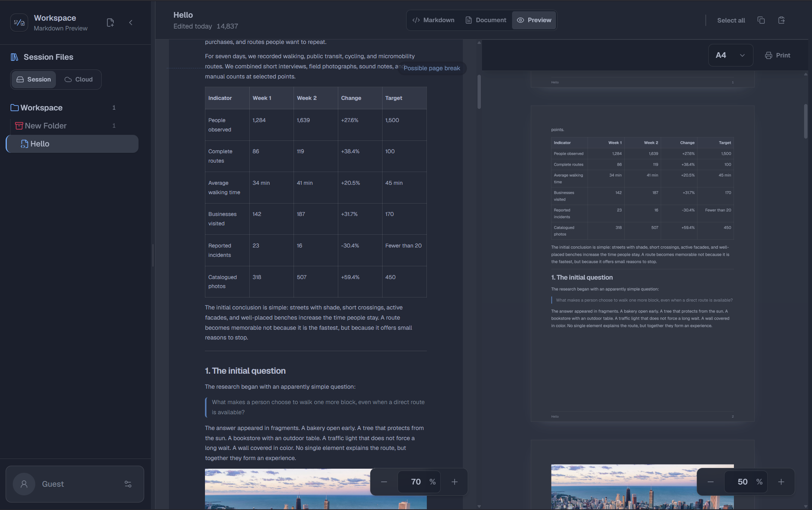This screenshot has width=812, height=510.
Task: Click the Workspace folder icon
Action: pos(15,108)
